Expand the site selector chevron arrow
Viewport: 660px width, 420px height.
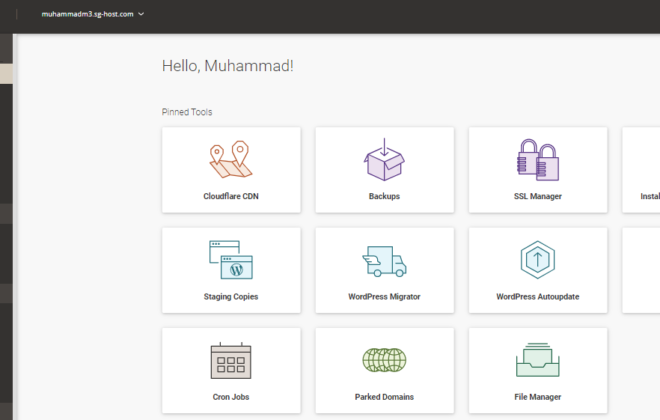tap(141, 14)
